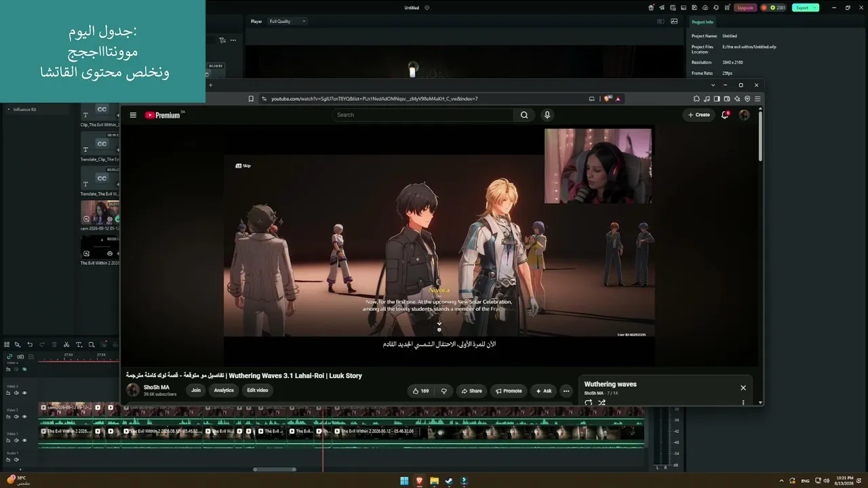The height and width of the screenshot is (488, 868).
Task: Open the snapshot image icon in Player
Action: pyautogui.click(x=674, y=21)
